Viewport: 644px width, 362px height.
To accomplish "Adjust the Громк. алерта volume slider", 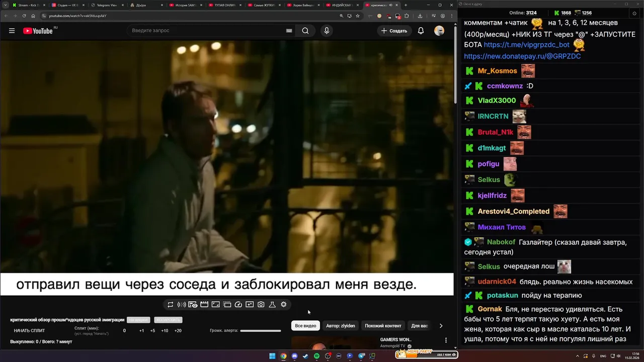I will (261, 331).
